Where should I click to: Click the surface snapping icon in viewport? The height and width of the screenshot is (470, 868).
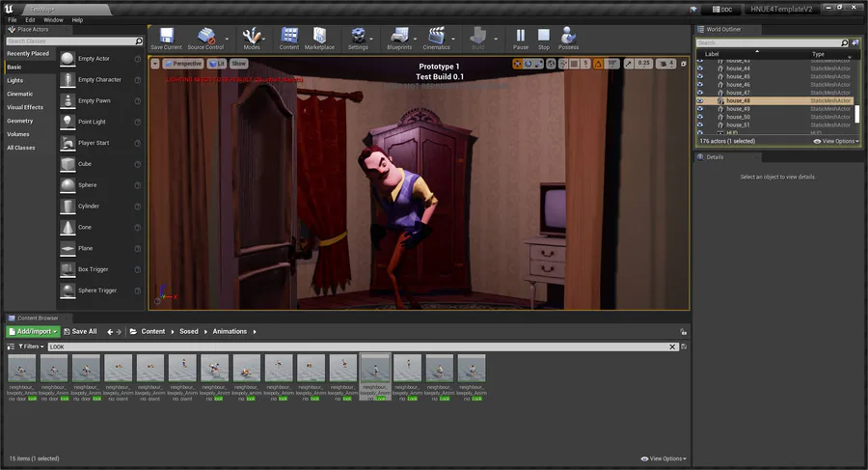[x=563, y=64]
